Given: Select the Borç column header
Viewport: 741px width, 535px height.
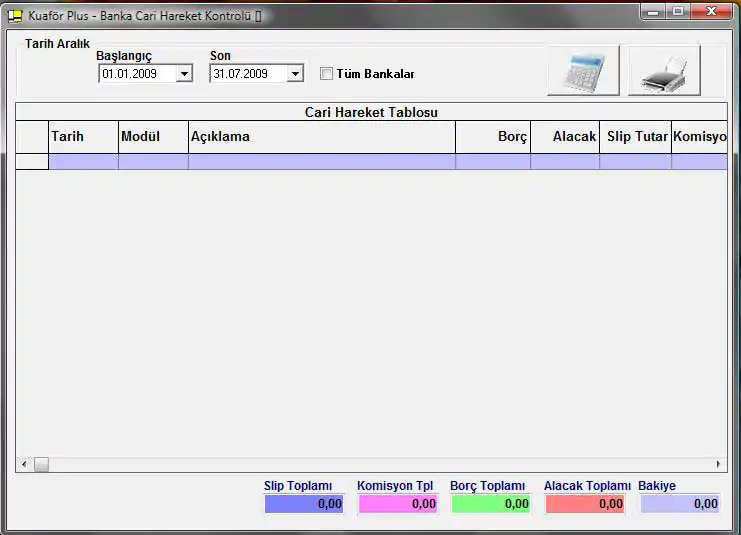Looking at the screenshot, I should coord(493,137).
